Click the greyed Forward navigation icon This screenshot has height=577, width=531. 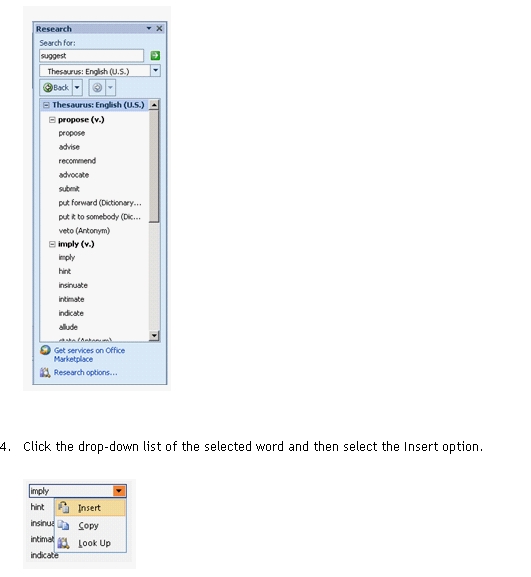[x=97, y=88]
